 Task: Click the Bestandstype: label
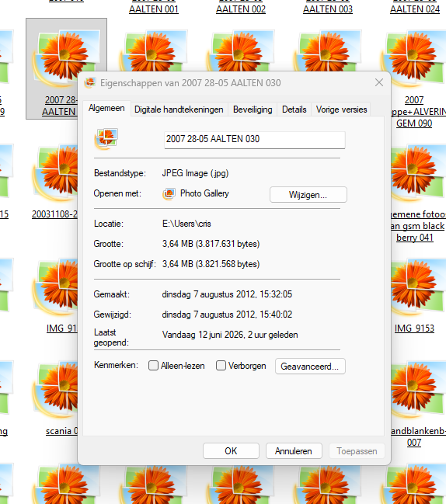120,173
